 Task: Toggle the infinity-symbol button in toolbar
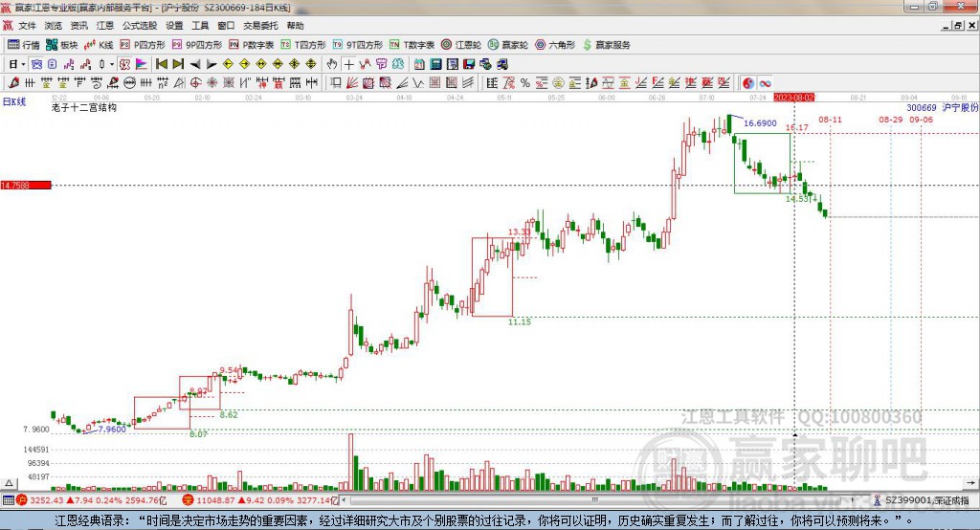pos(765,82)
